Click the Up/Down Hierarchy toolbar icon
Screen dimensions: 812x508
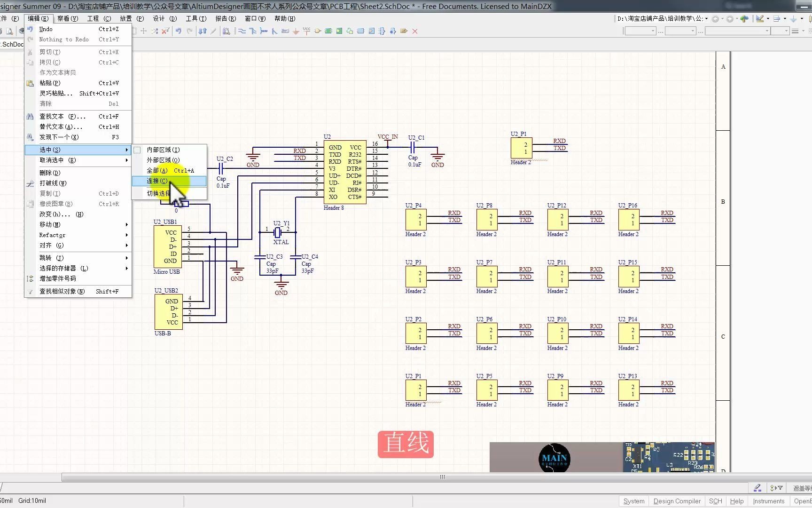tap(203, 31)
